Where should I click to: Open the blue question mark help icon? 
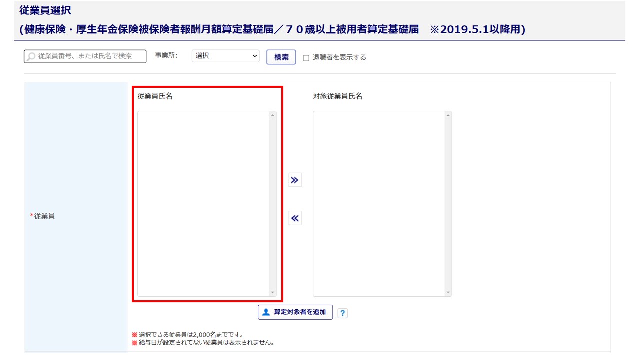tap(342, 313)
